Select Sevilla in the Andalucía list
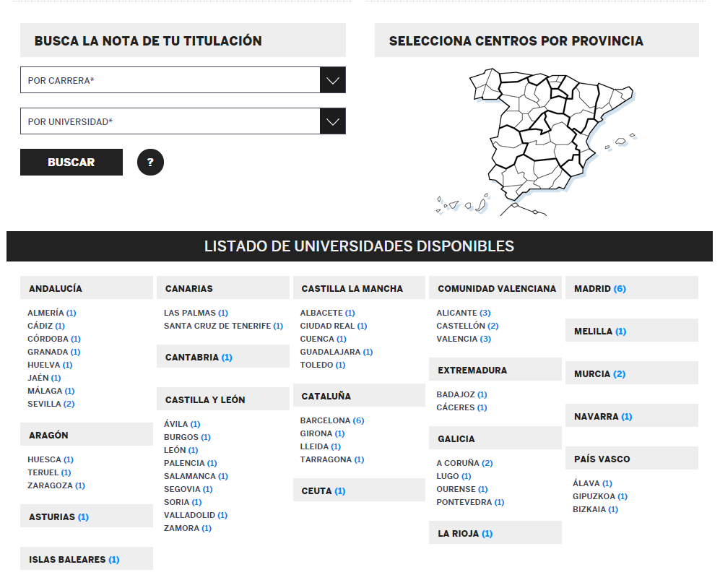This screenshot has height=588, width=720. pyautogui.click(x=51, y=404)
